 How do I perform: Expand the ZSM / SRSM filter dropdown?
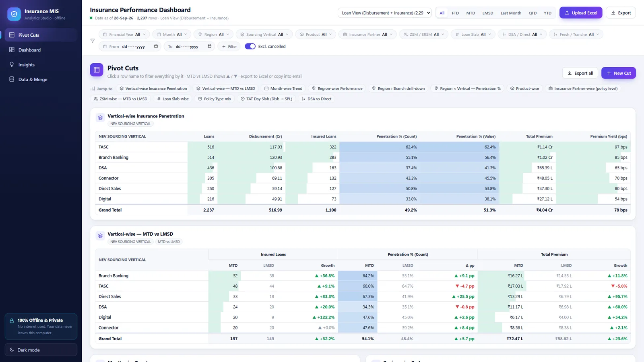click(x=424, y=35)
